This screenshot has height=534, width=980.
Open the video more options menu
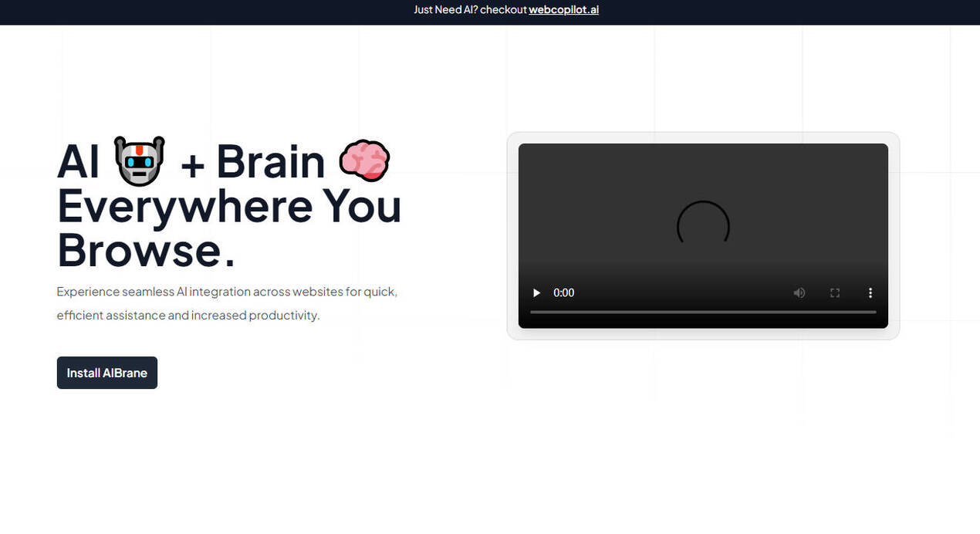870,293
